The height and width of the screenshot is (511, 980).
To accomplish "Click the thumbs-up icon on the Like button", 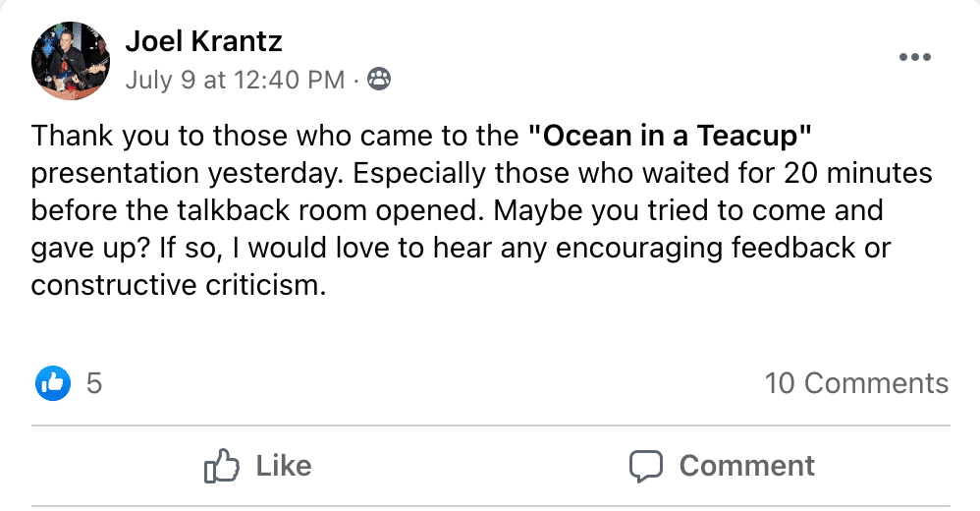I will pyautogui.click(x=222, y=465).
